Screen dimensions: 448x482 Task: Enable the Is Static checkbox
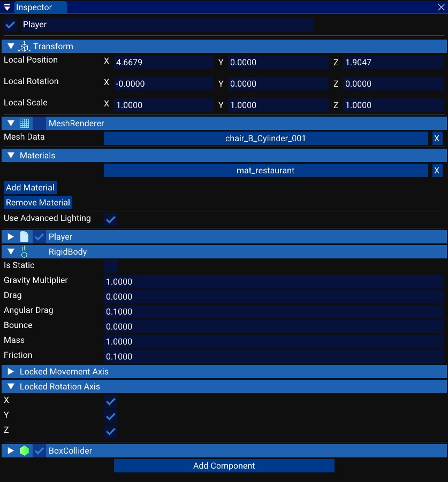point(110,266)
